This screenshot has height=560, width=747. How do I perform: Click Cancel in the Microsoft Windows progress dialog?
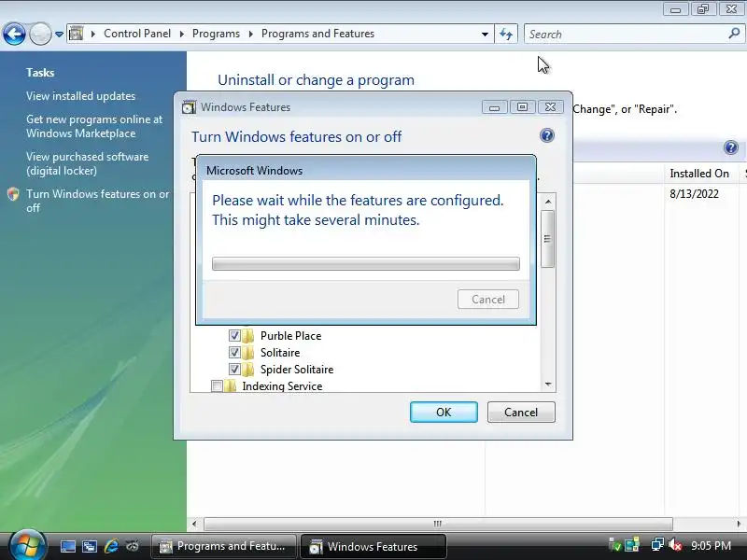pyautogui.click(x=488, y=299)
